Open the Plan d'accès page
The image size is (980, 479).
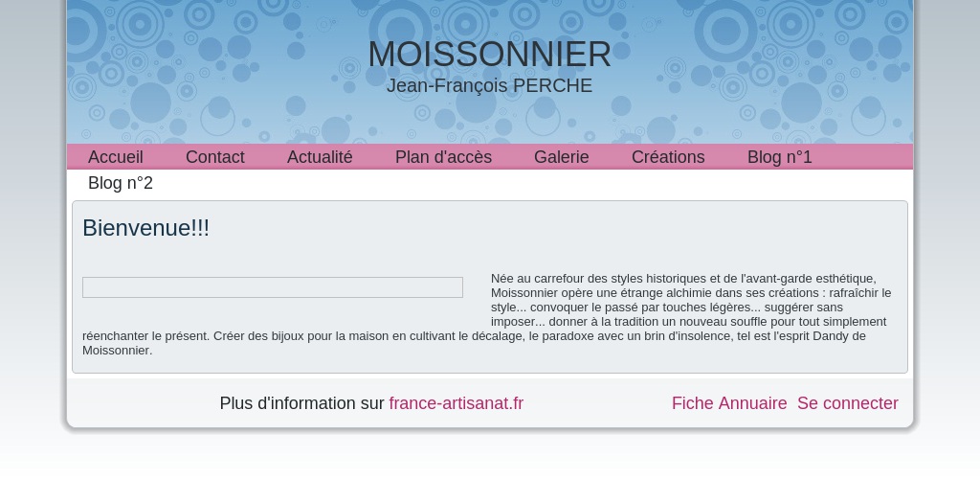pyautogui.click(x=443, y=157)
